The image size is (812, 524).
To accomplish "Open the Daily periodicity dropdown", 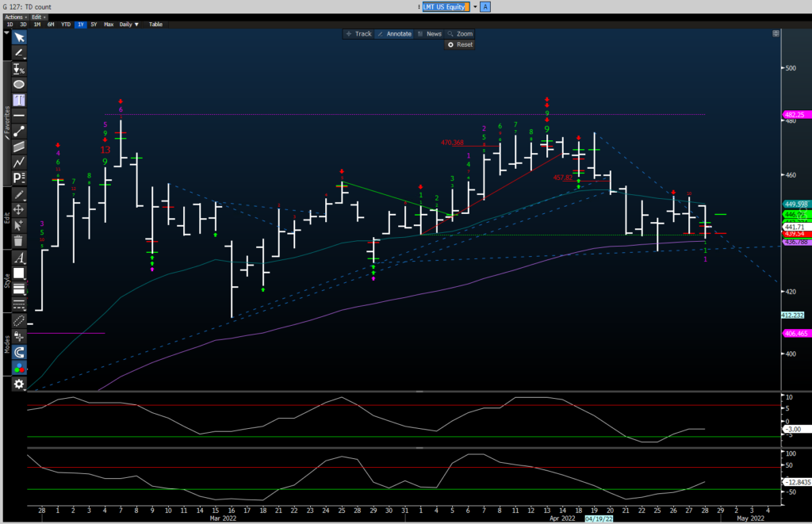I will pos(129,25).
